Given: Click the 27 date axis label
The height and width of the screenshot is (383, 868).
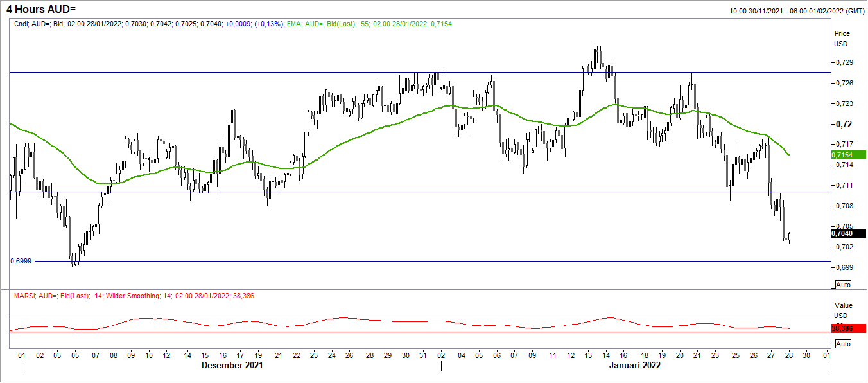Looking at the screenshot, I should 771,355.
